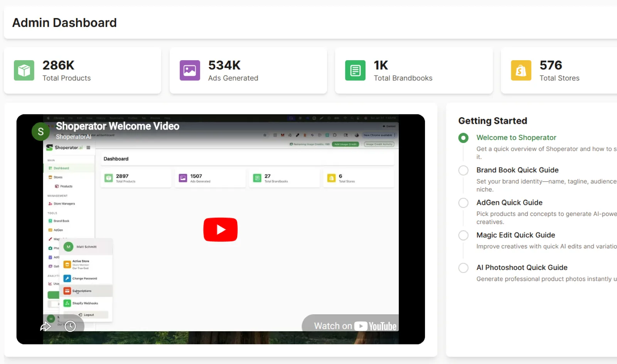Click the yellow Total Stores shopping bag icon

(521, 71)
